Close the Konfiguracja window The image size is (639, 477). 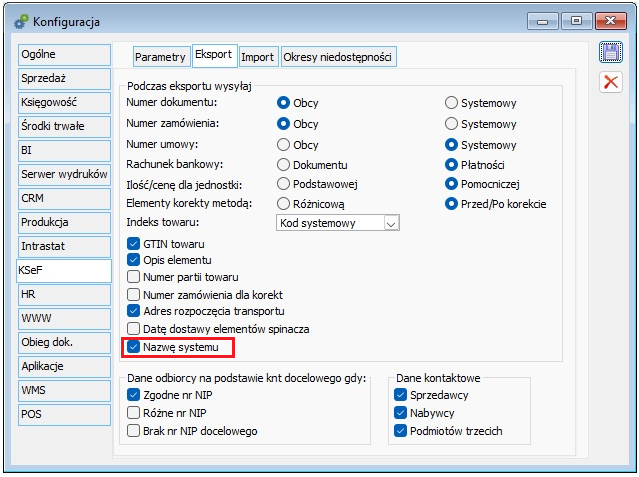[x=610, y=21]
